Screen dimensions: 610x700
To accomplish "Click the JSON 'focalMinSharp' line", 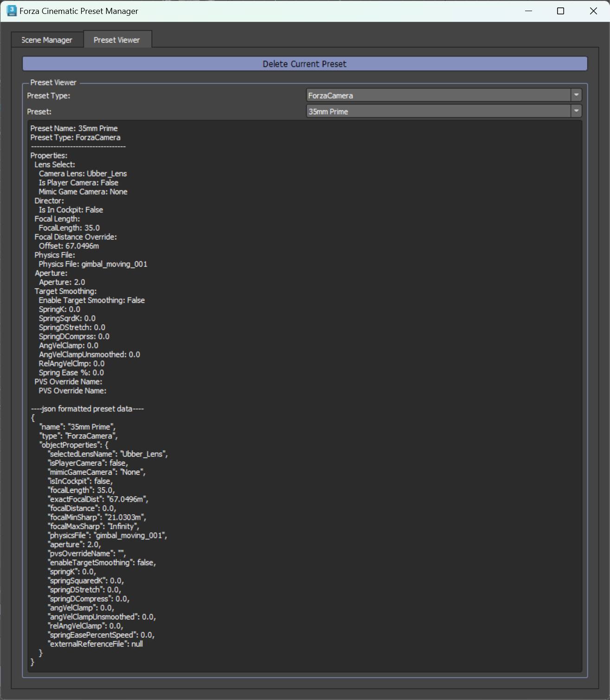I will point(97,518).
